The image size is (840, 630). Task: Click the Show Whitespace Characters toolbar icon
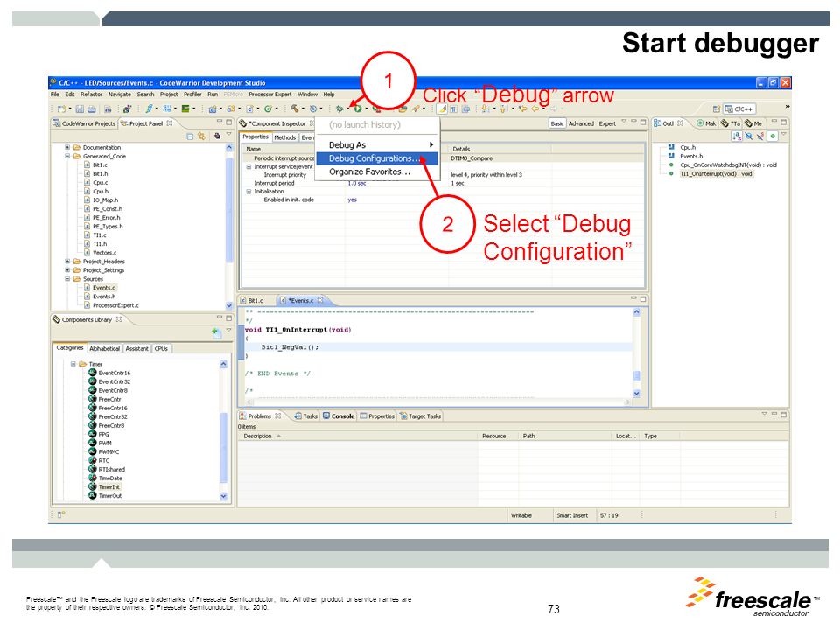click(x=454, y=108)
